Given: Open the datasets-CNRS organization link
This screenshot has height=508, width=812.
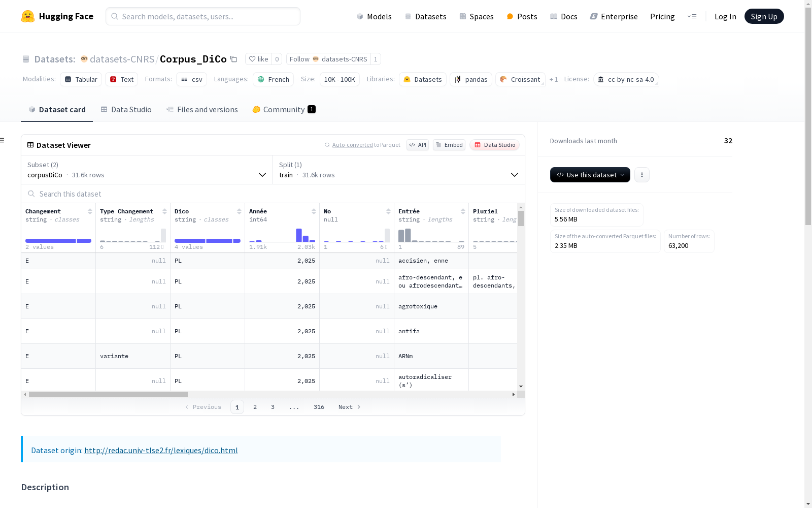Looking at the screenshot, I should pyautogui.click(x=122, y=59).
